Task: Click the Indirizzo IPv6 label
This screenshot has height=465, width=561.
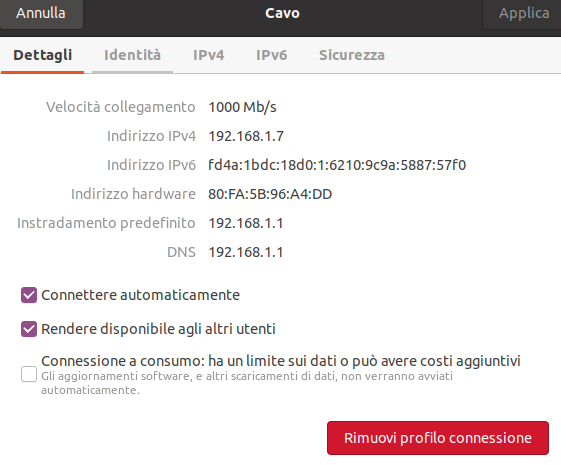Action: point(151,165)
